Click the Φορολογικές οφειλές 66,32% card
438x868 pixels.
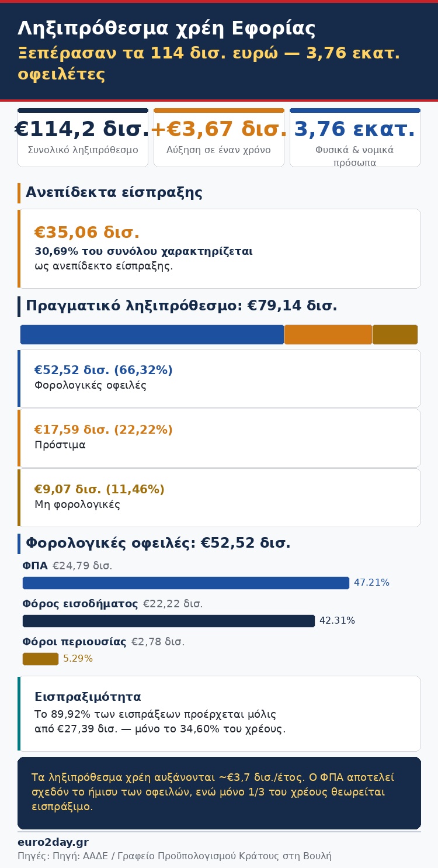(x=219, y=378)
